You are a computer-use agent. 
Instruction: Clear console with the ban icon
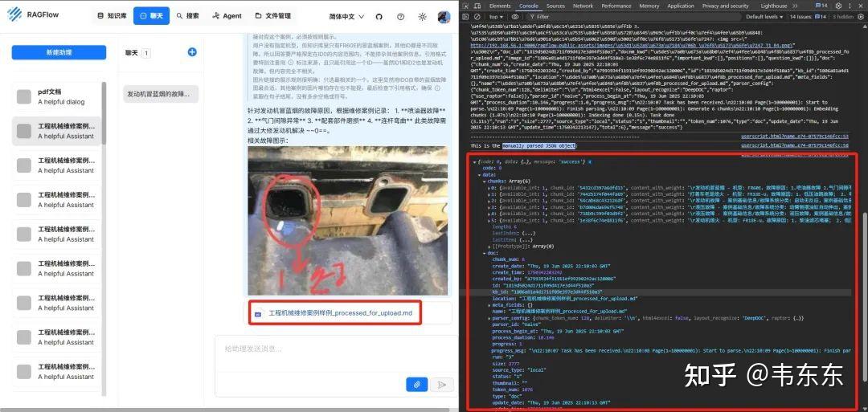(477, 17)
